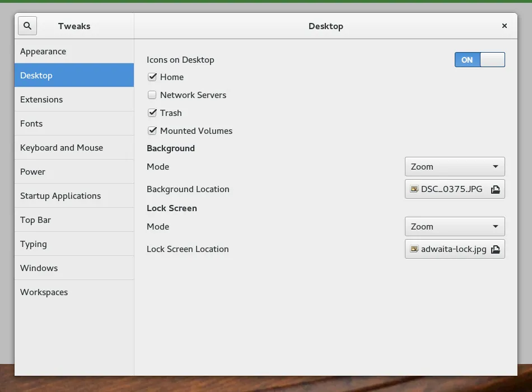Click the Lock Screen section heading
532x392 pixels.
172,208
